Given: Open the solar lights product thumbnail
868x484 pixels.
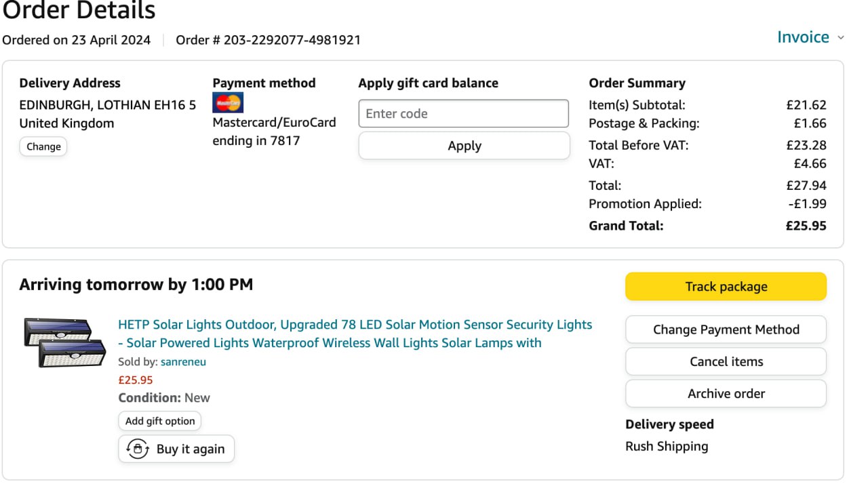Looking at the screenshot, I should click(64, 342).
